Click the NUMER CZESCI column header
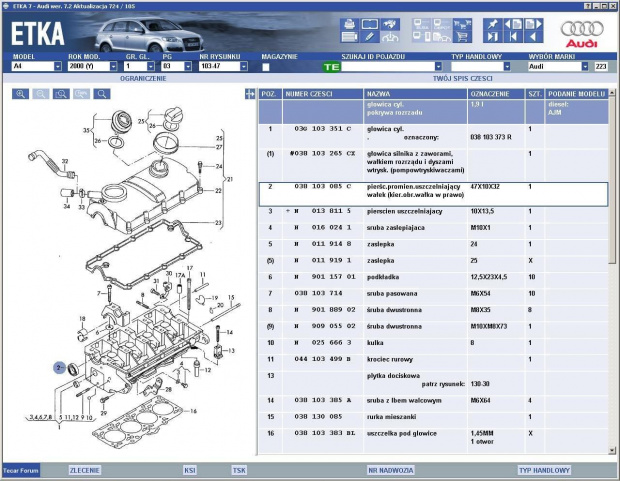The width and height of the screenshot is (620, 481). pos(323,94)
